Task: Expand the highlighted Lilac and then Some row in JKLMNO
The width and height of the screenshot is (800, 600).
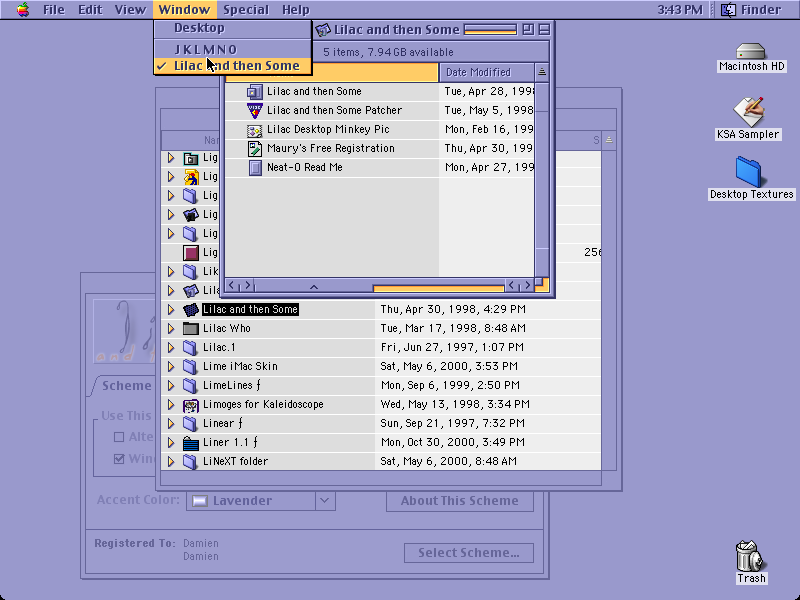Action: (x=171, y=310)
